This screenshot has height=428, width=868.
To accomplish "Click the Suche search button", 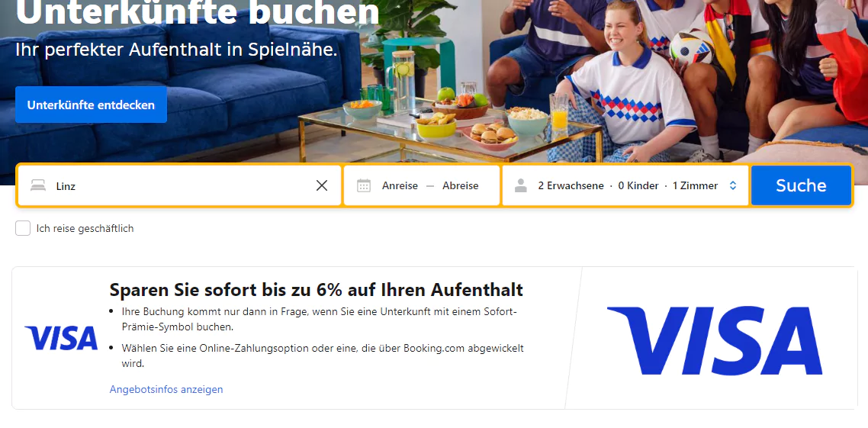I will click(x=801, y=185).
